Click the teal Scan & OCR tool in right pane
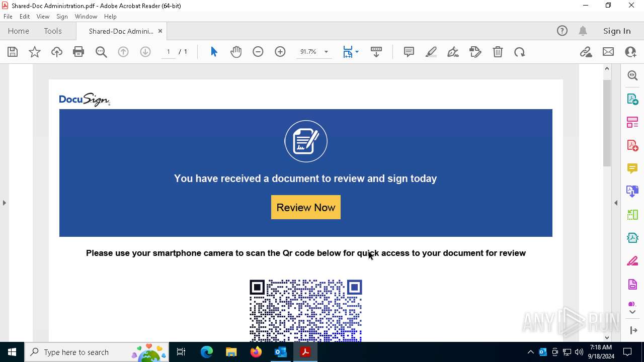 [x=632, y=238]
